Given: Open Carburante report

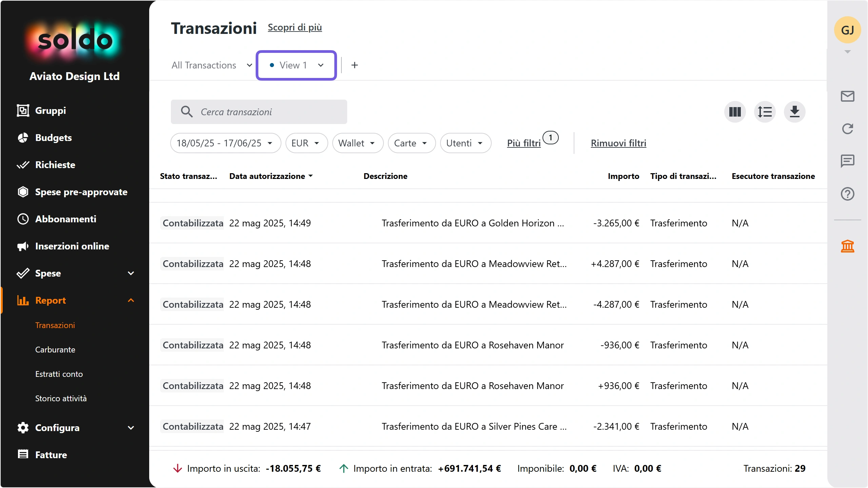Looking at the screenshot, I should pos(55,350).
